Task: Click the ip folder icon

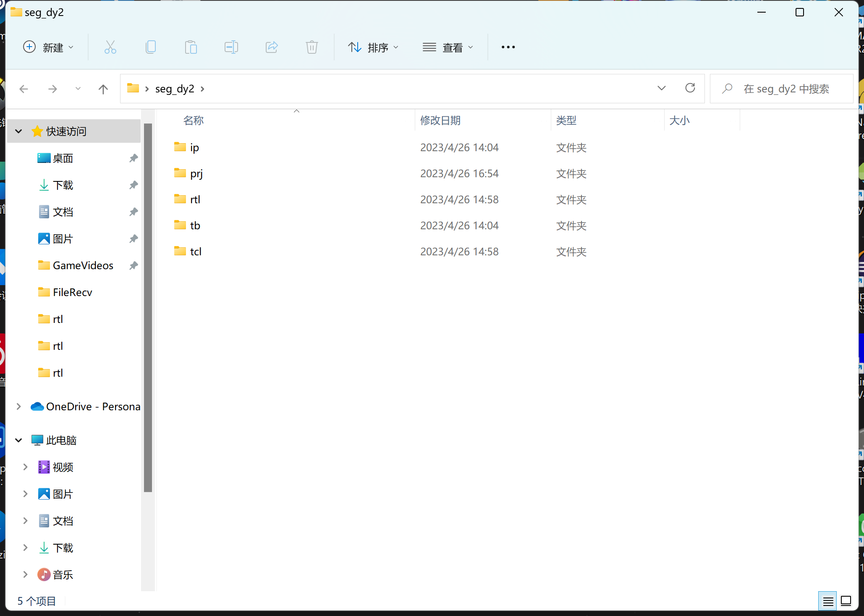Action: coord(180,147)
